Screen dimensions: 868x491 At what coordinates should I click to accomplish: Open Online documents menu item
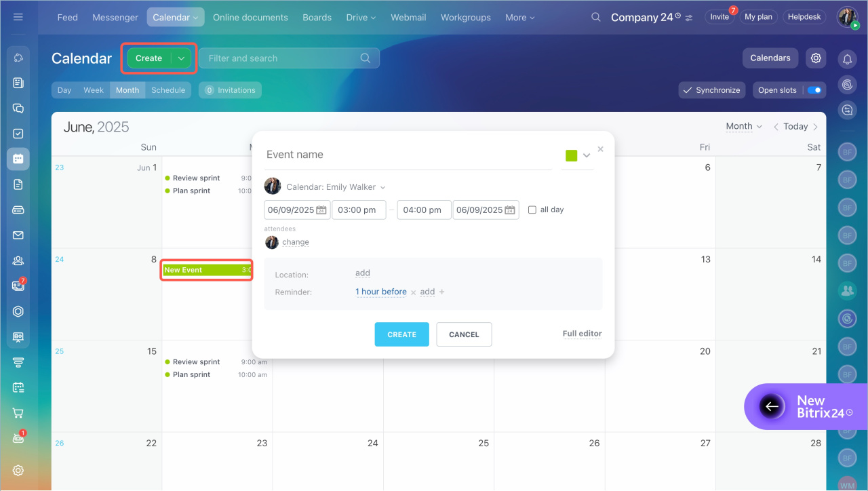[250, 18]
